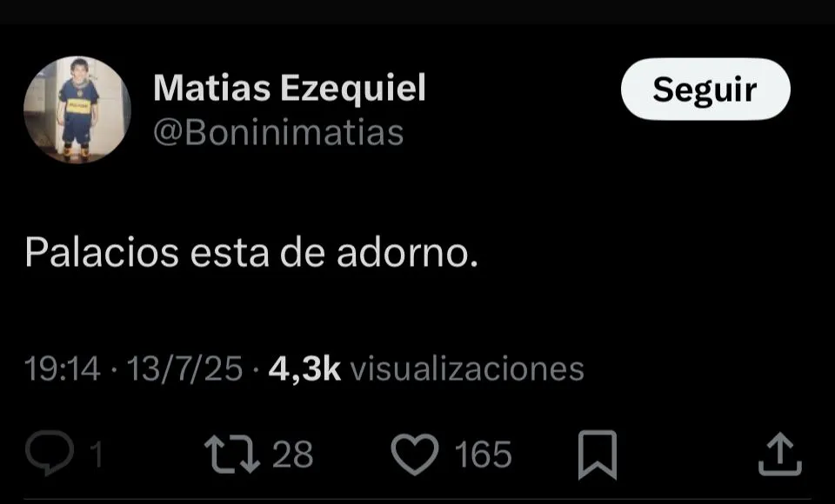Click the word Palacios in the tweet
The image size is (835, 504).
[x=102, y=252]
